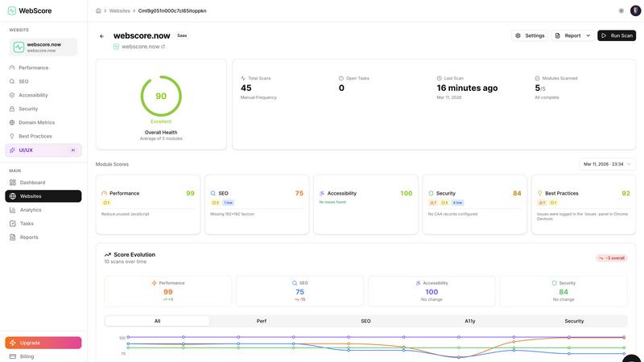Click the WebScore logo icon
This screenshot has width=644, height=362.
tap(12, 10)
